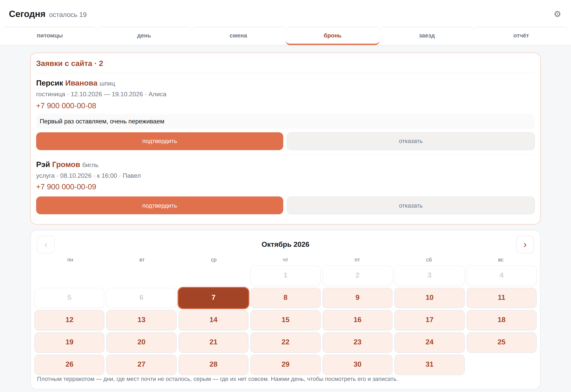Open the Иванова owner name link
The height and width of the screenshot is (392, 571).
pos(81,83)
